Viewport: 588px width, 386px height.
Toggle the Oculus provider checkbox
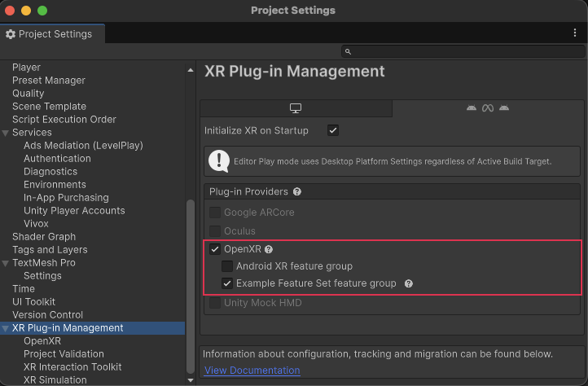coord(215,231)
